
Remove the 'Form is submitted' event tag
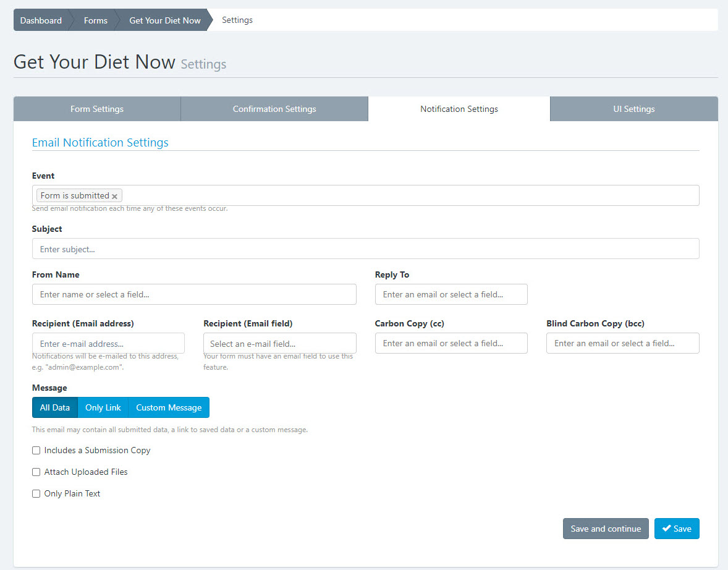coord(114,196)
